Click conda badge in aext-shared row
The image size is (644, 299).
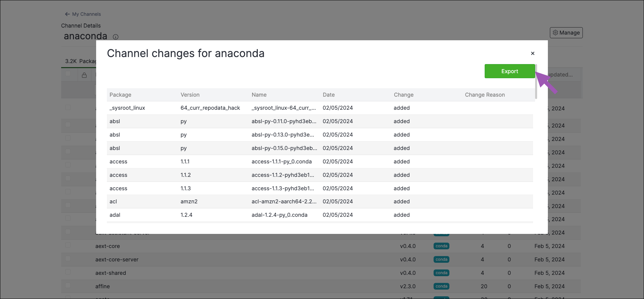click(x=441, y=273)
